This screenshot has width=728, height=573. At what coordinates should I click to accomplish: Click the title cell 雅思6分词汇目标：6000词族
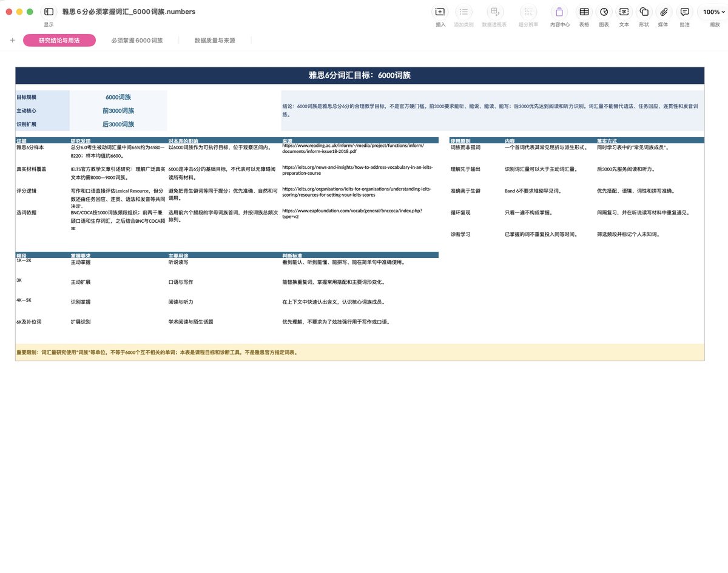click(x=360, y=75)
